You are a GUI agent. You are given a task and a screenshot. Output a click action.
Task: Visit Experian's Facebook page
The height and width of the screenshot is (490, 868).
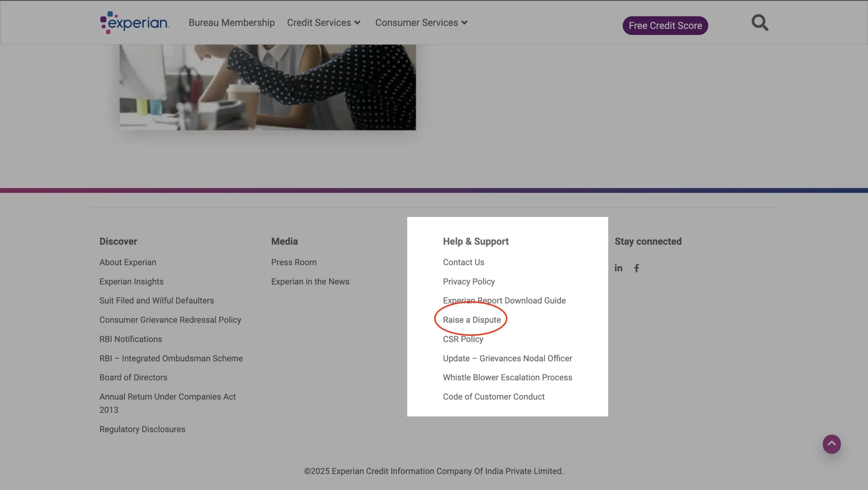click(x=636, y=268)
